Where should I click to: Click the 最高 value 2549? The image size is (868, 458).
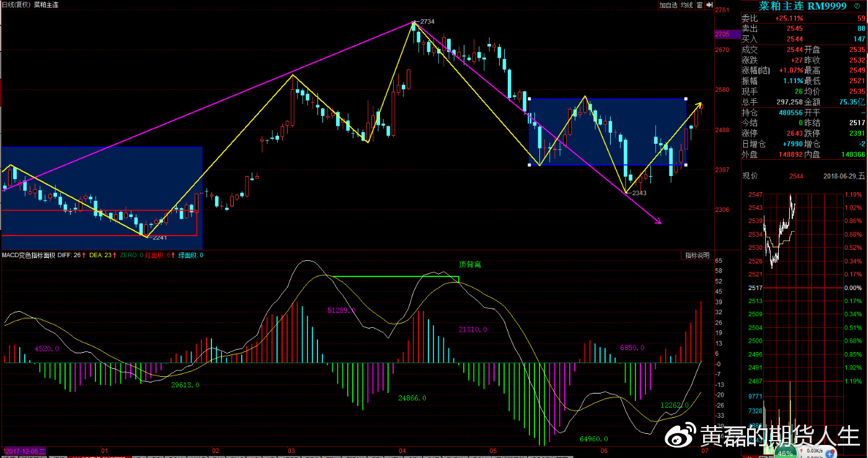click(857, 71)
